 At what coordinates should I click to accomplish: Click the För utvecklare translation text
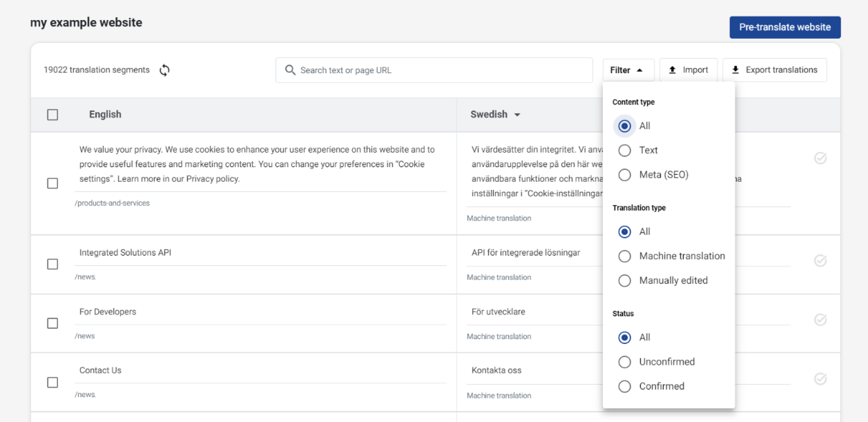click(x=498, y=311)
